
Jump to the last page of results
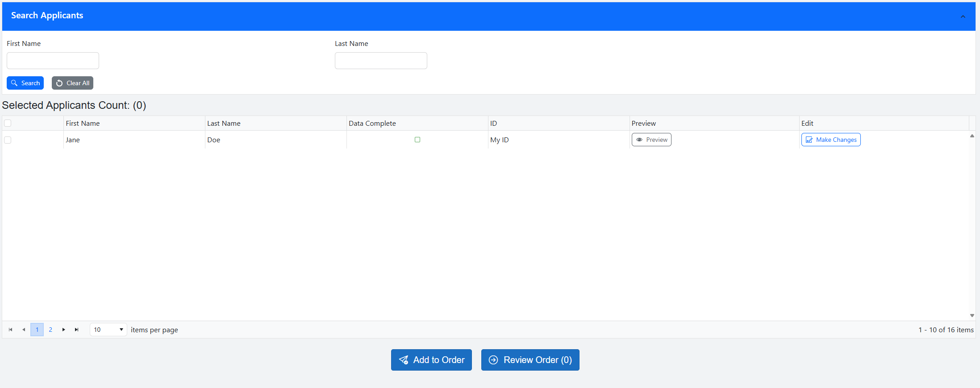tap(76, 330)
